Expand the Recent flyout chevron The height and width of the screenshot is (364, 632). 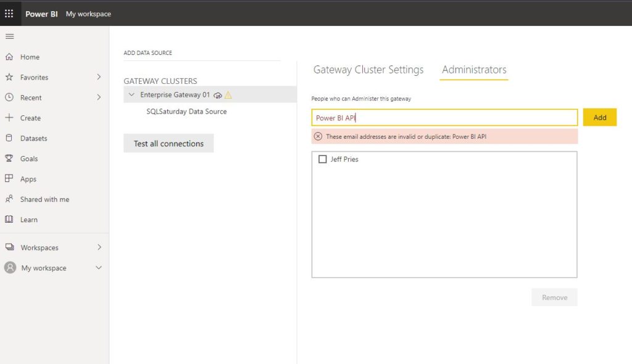[99, 97]
